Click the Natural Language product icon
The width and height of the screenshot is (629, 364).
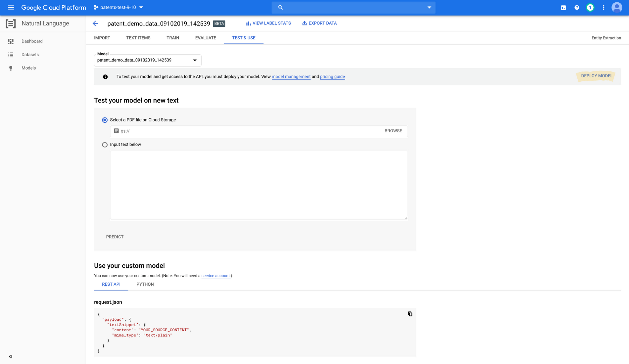(11, 23)
